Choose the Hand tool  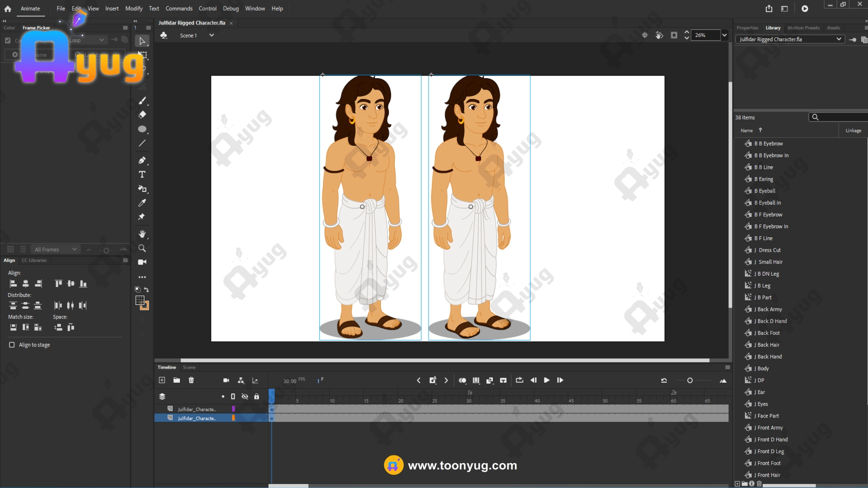(x=142, y=234)
